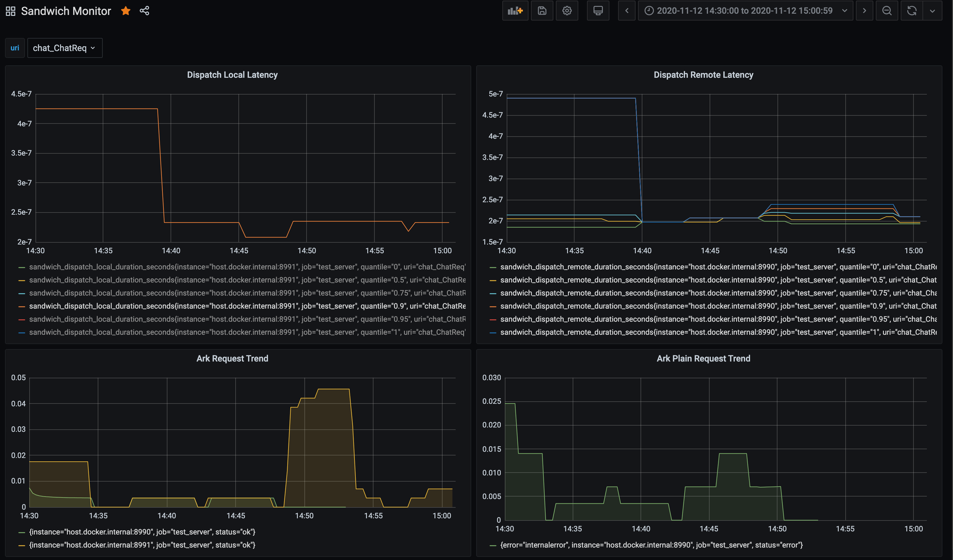
Task: Open Ark Plain Request Trend panel menu
Action: pos(703,358)
